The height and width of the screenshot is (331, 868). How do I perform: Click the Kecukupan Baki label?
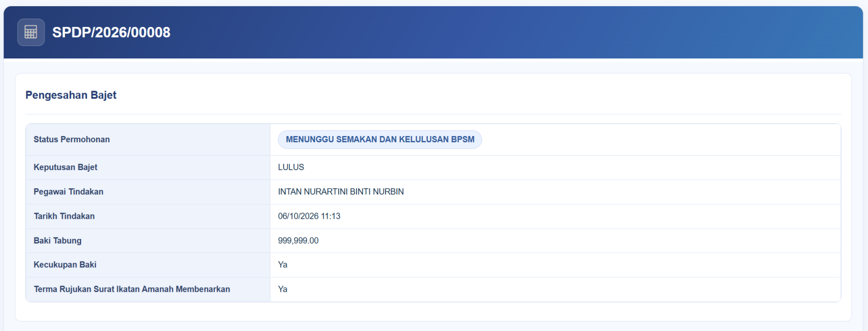[x=65, y=265]
